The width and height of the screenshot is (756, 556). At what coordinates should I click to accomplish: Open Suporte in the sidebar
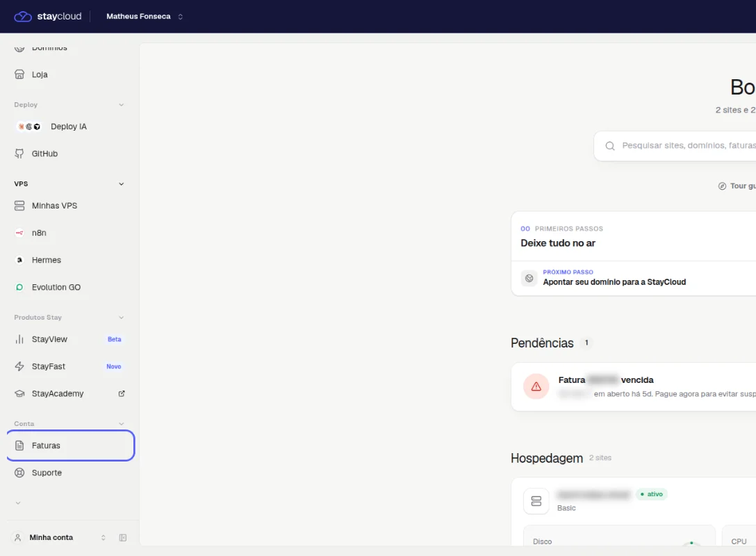[x=70, y=473]
